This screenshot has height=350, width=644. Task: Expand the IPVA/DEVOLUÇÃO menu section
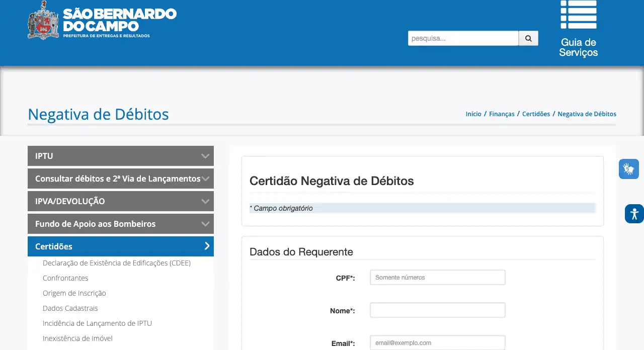121,201
